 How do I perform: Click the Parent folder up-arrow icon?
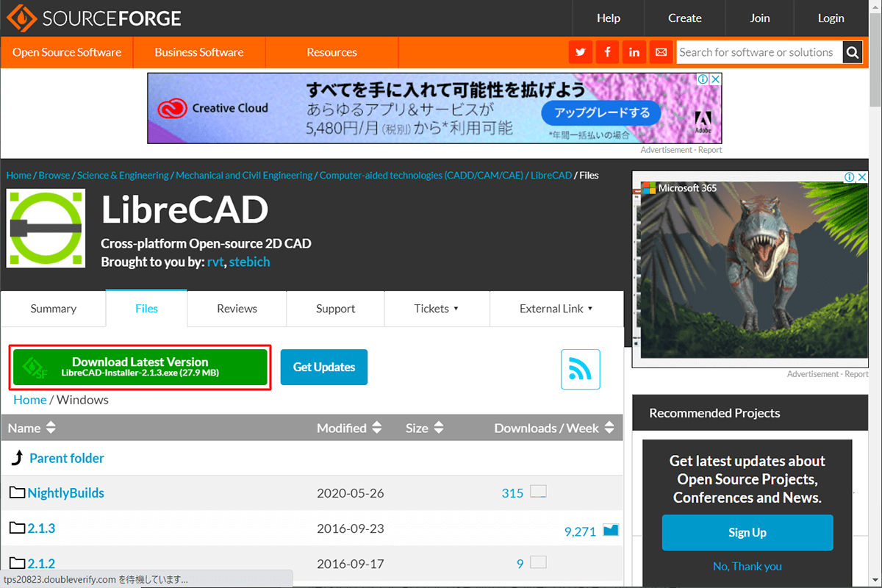click(18, 458)
